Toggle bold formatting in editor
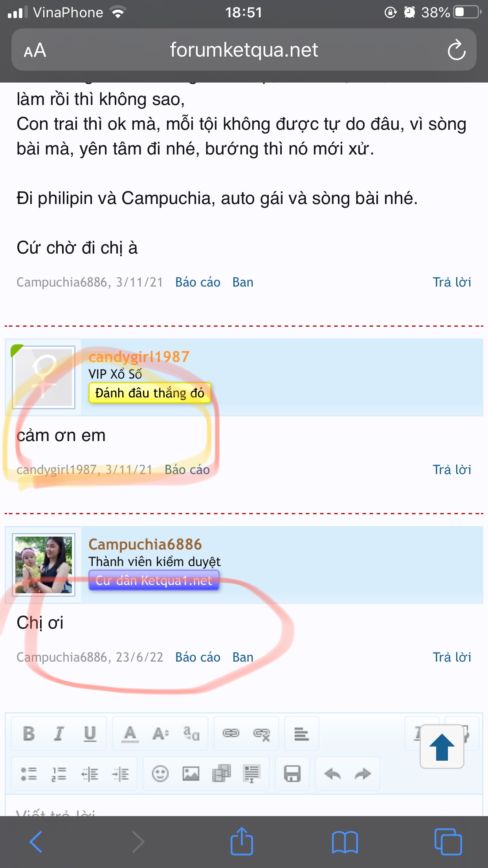Image resolution: width=488 pixels, height=868 pixels. coord(29,734)
